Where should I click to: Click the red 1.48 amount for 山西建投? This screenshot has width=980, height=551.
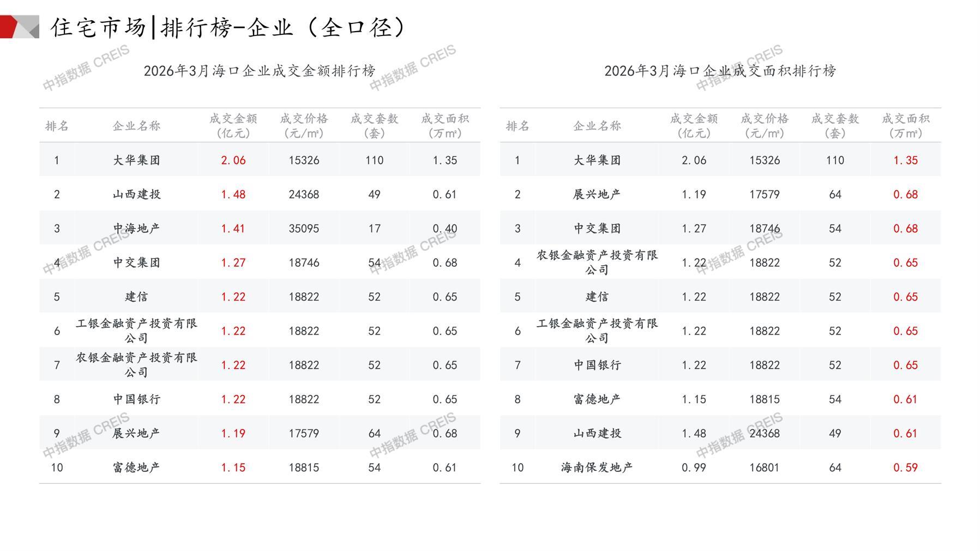[233, 194]
